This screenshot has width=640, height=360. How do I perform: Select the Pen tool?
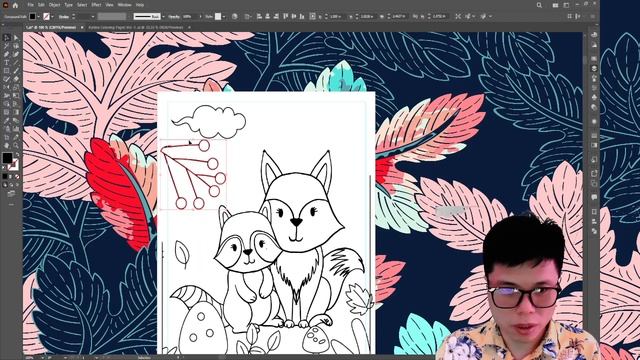tap(7, 54)
